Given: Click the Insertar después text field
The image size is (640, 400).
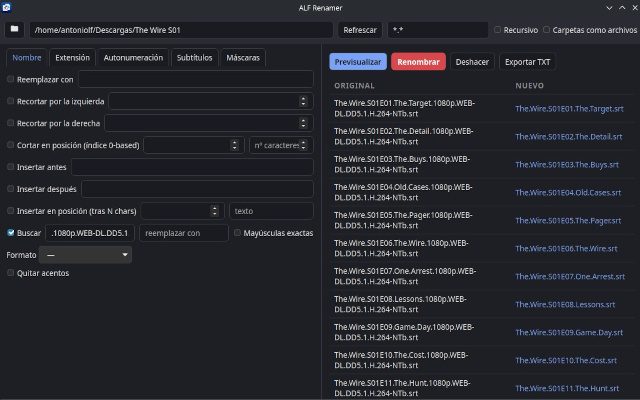Looking at the screenshot, I should click(198, 189).
